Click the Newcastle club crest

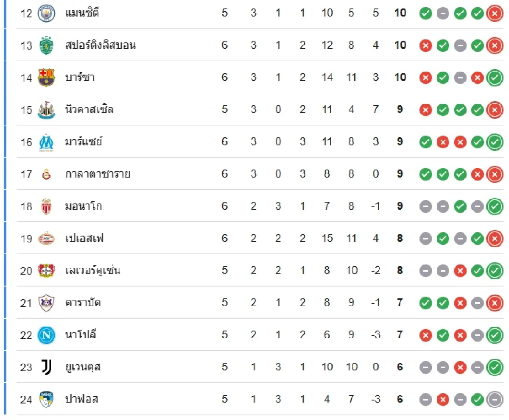point(46,110)
